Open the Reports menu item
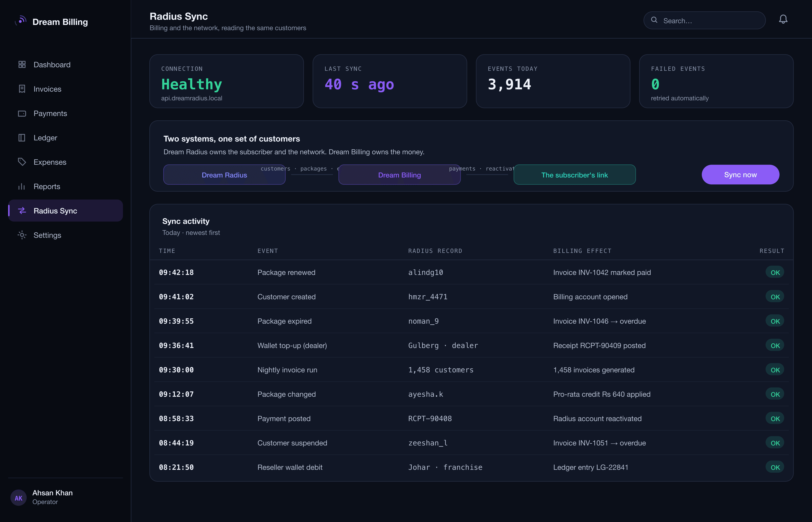The image size is (812, 522). 66,186
